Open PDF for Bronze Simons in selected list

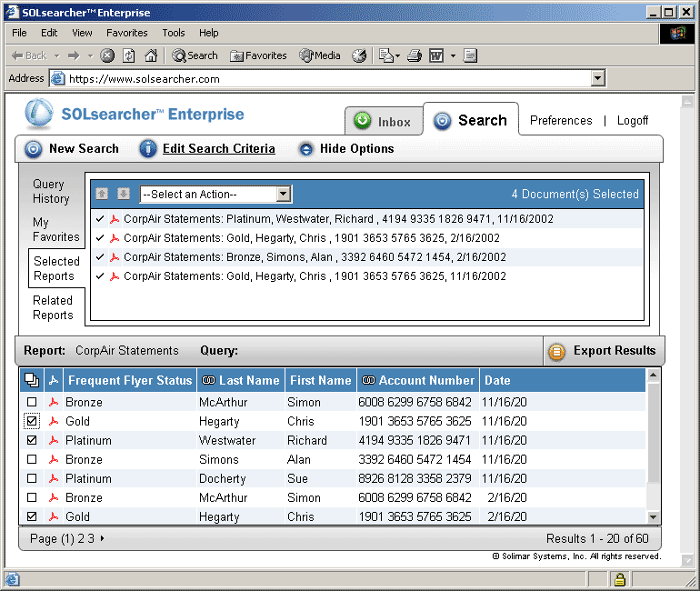tap(115, 257)
